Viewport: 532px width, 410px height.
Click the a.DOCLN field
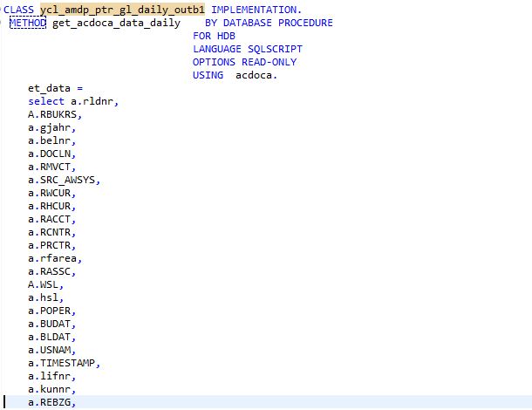pyautogui.click(x=52, y=154)
